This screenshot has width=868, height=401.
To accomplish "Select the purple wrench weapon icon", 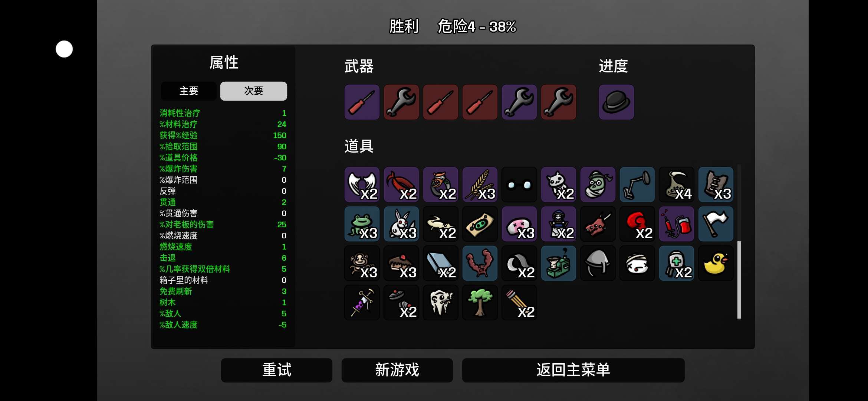I will click(x=519, y=102).
